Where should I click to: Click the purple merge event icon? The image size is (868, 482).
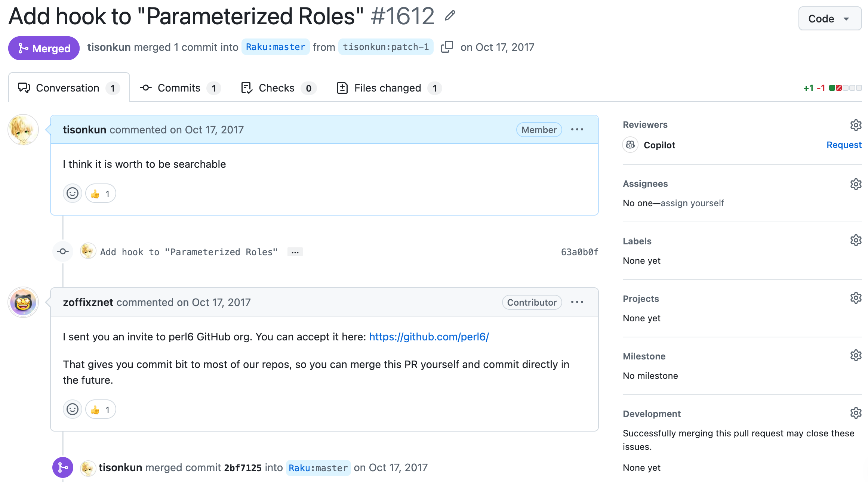click(63, 467)
